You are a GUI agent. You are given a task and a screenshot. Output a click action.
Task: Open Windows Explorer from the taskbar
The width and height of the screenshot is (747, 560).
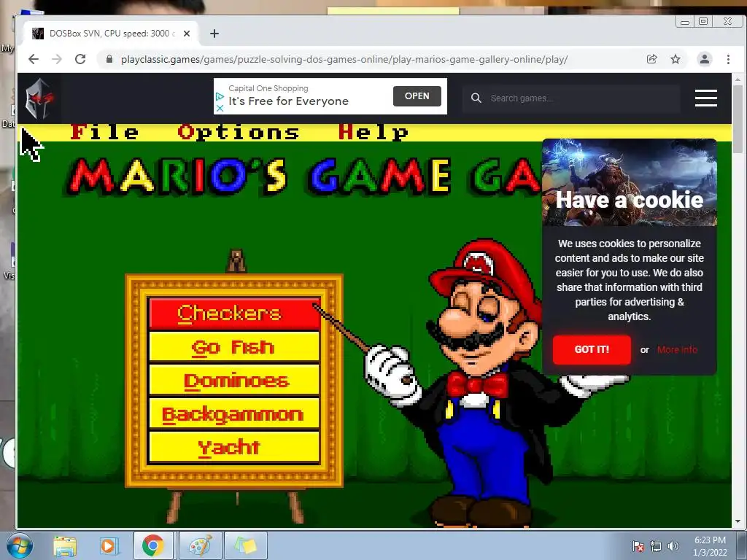(x=65, y=545)
